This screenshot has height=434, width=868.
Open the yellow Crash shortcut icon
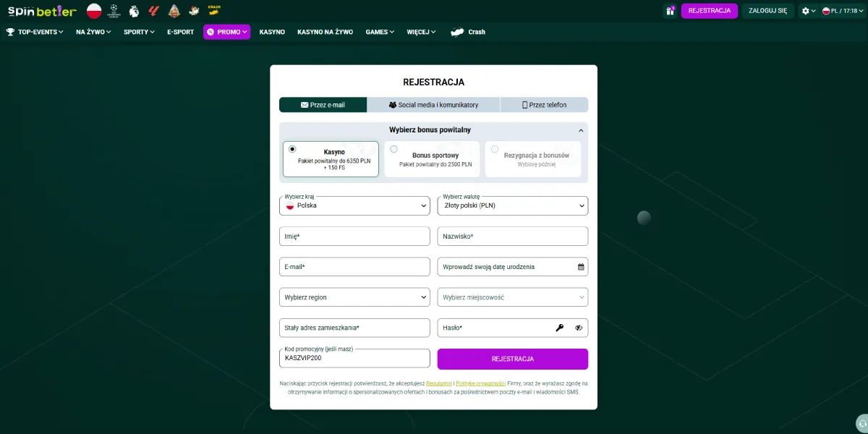click(213, 10)
